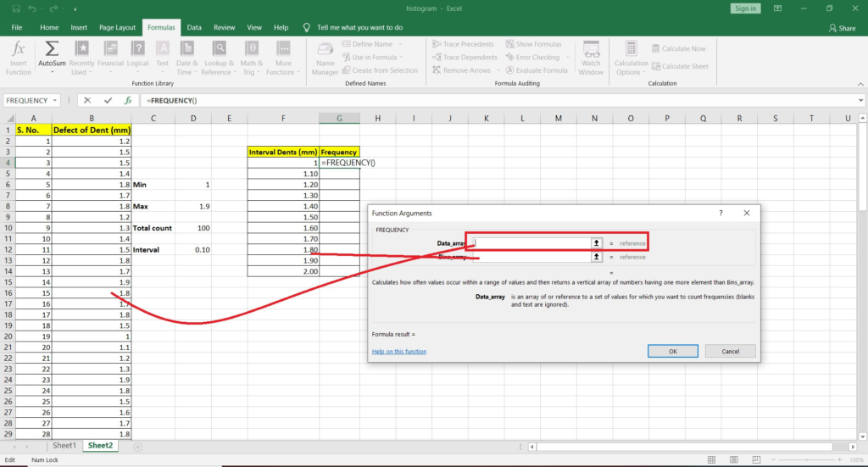The image size is (868, 467).
Task: Click Calculate Sheet
Action: pos(680,66)
